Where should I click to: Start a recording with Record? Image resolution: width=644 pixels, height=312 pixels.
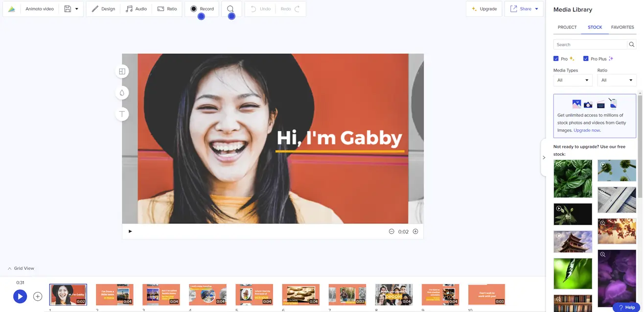pos(202,9)
